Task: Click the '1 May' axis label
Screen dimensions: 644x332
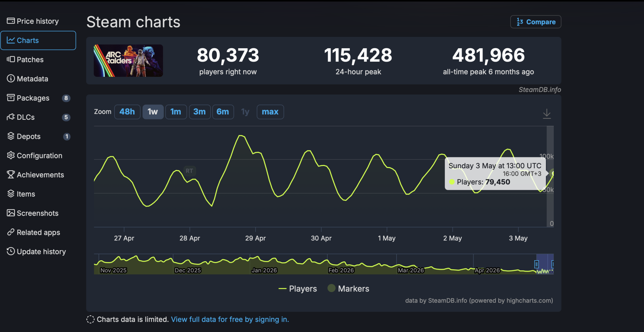Action: click(x=387, y=238)
